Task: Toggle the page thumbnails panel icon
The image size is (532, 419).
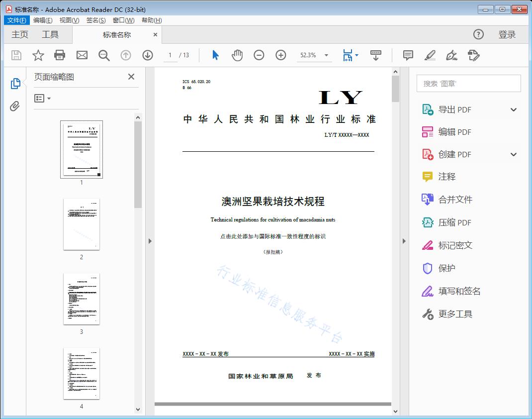Action: tap(15, 84)
